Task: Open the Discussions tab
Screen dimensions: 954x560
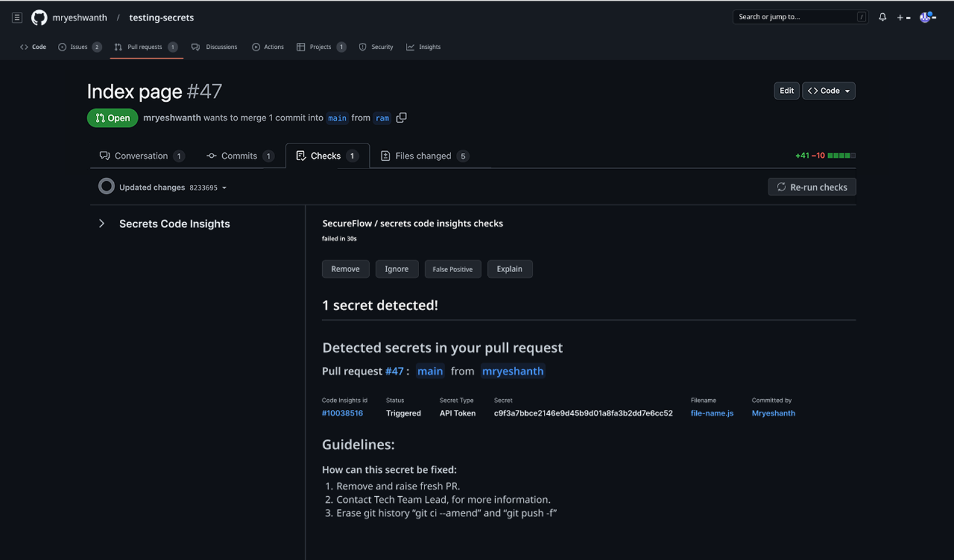Action: (214, 47)
